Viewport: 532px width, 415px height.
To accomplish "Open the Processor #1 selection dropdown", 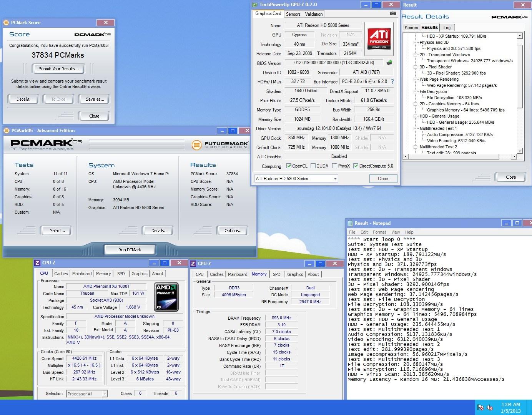I will (86, 394).
